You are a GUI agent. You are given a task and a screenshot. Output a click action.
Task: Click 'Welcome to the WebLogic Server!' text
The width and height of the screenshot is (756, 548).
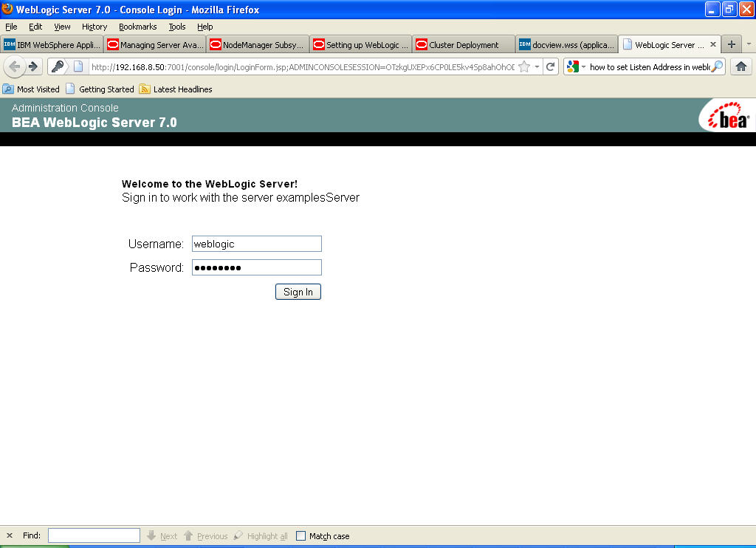[x=210, y=184]
